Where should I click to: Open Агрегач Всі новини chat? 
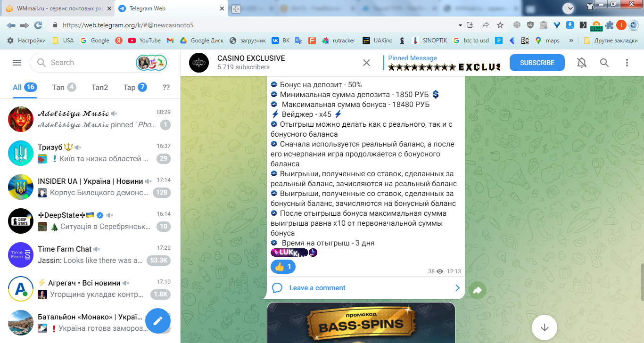[90, 289]
